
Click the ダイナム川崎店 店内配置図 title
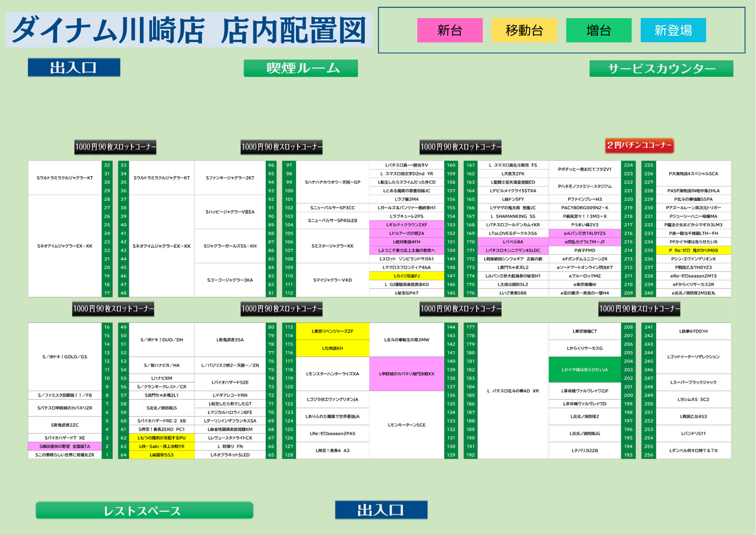[189, 30]
